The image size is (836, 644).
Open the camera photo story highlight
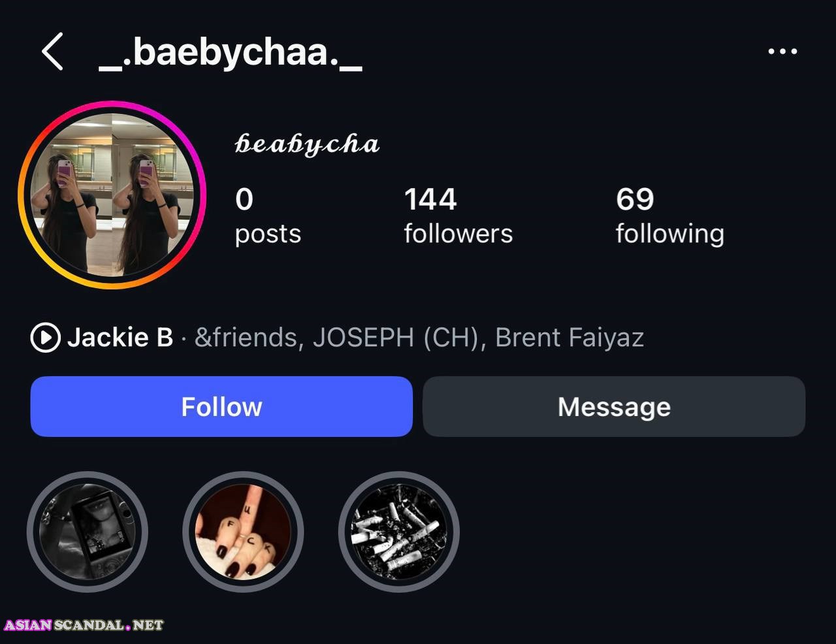pos(88,532)
